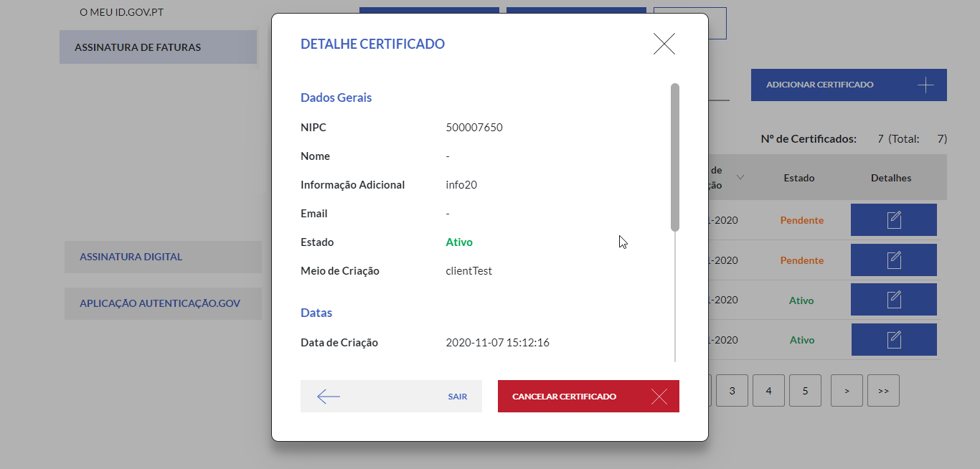The width and height of the screenshot is (980, 469).
Task: Click the next page ">" button
Action: click(x=847, y=391)
